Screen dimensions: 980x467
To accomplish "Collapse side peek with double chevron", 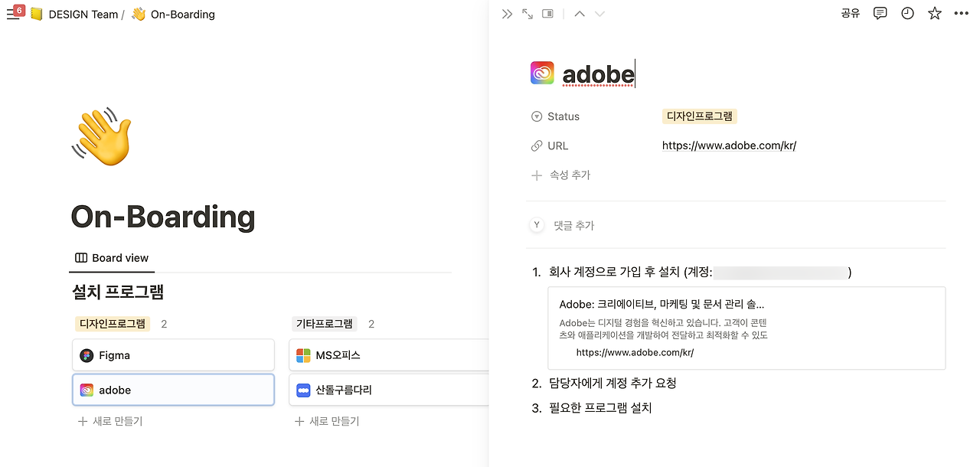I will [507, 14].
